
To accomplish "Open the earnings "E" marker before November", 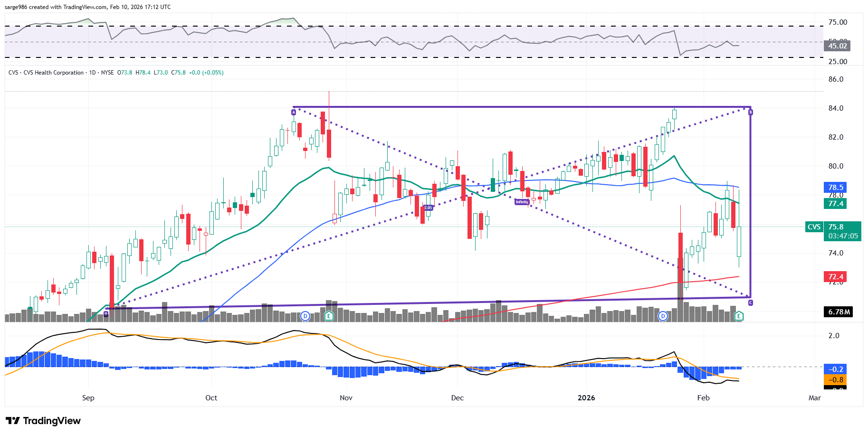I will click(x=329, y=316).
